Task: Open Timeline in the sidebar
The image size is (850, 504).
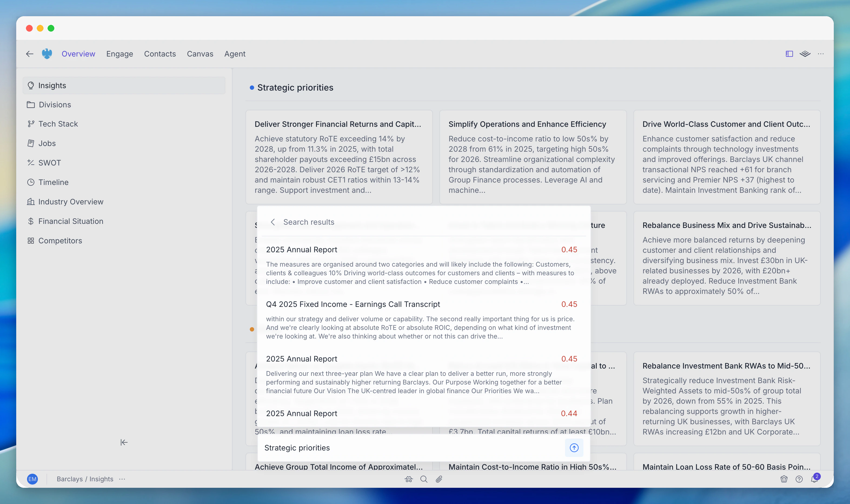Action: coord(124,182)
